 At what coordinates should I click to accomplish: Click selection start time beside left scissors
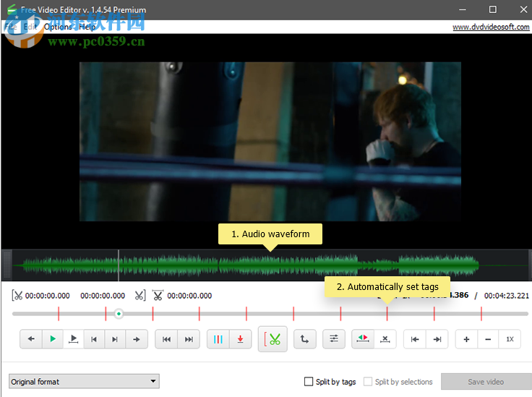48,296
